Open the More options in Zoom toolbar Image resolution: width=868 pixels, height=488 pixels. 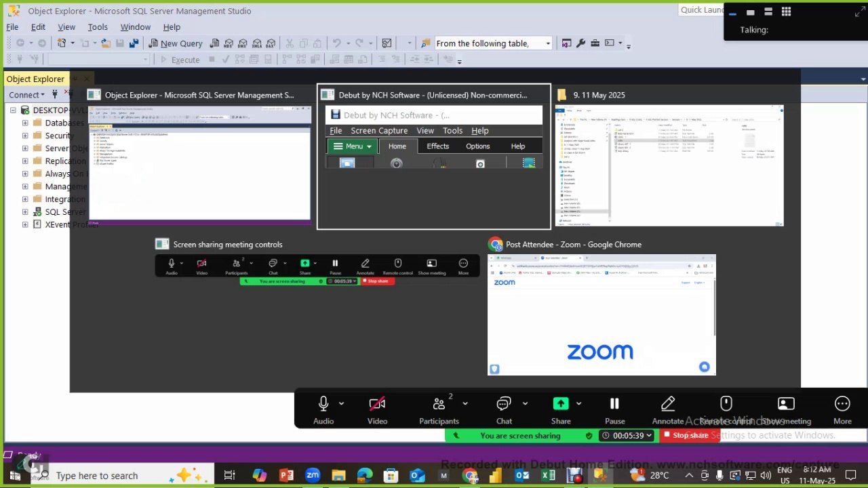tap(842, 405)
